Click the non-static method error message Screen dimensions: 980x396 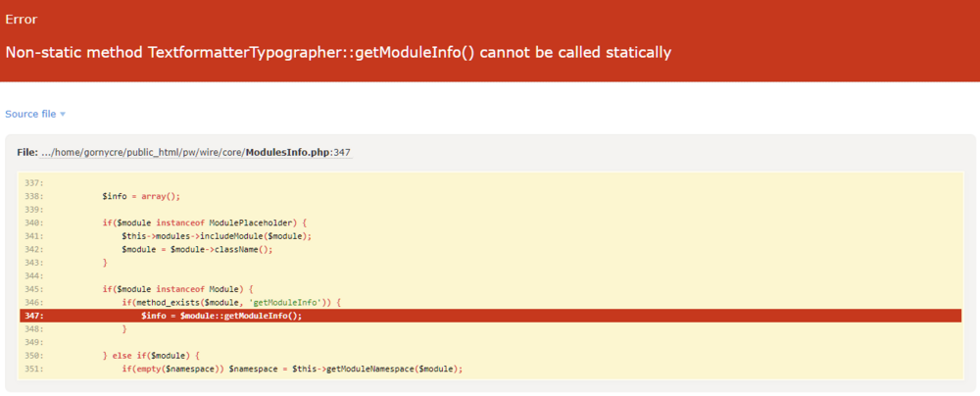pyautogui.click(x=338, y=52)
